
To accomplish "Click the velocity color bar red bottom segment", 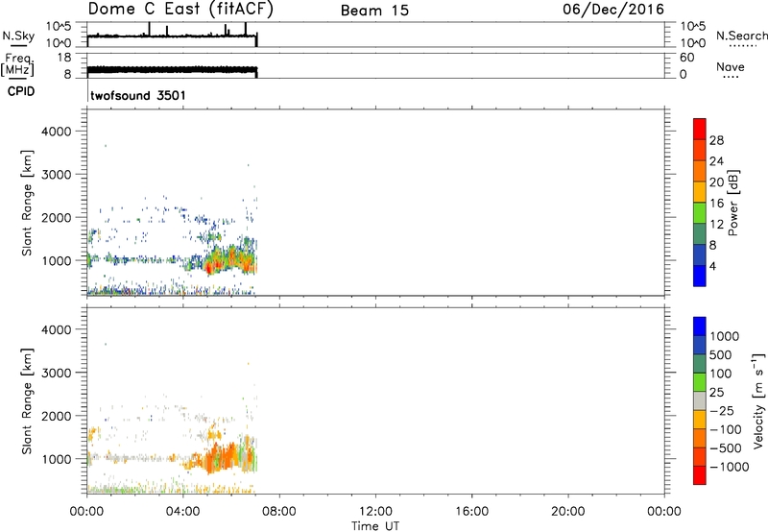I will [x=700, y=475].
